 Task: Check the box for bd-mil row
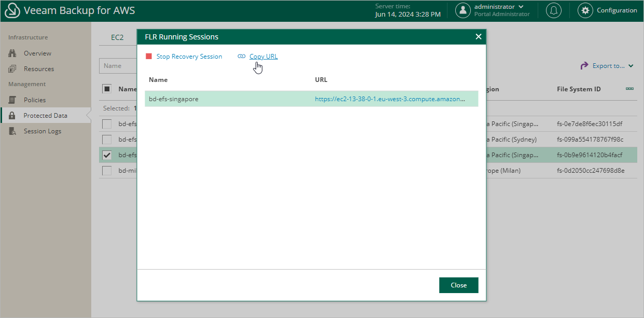click(x=107, y=171)
